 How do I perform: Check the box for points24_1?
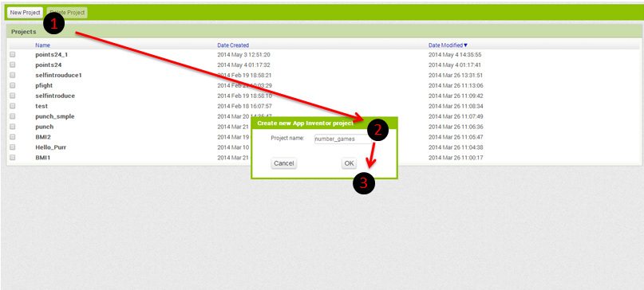point(12,54)
